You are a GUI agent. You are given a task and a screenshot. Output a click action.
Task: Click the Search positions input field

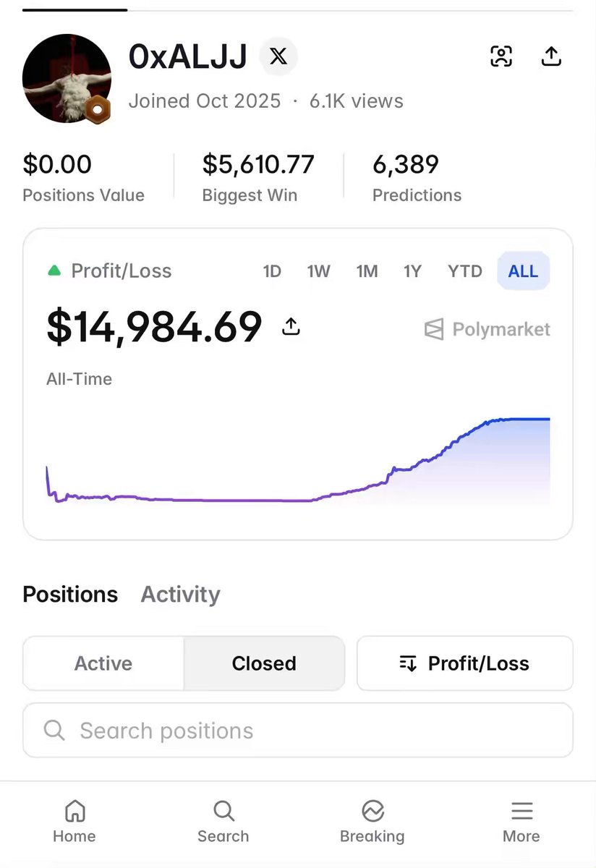click(298, 731)
